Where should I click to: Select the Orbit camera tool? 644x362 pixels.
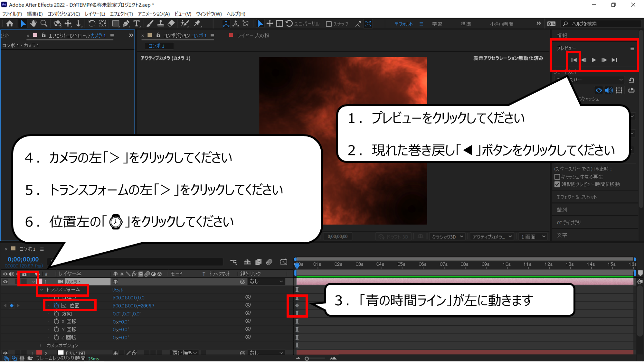coord(57,23)
